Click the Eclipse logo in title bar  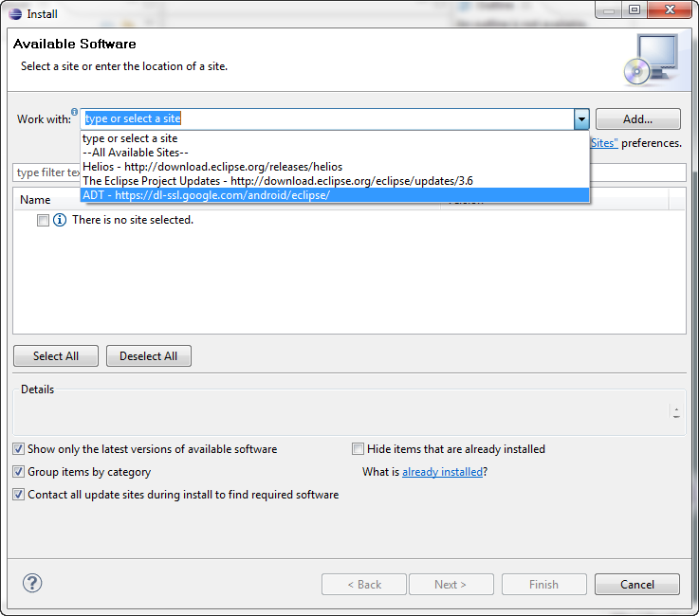click(15, 14)
